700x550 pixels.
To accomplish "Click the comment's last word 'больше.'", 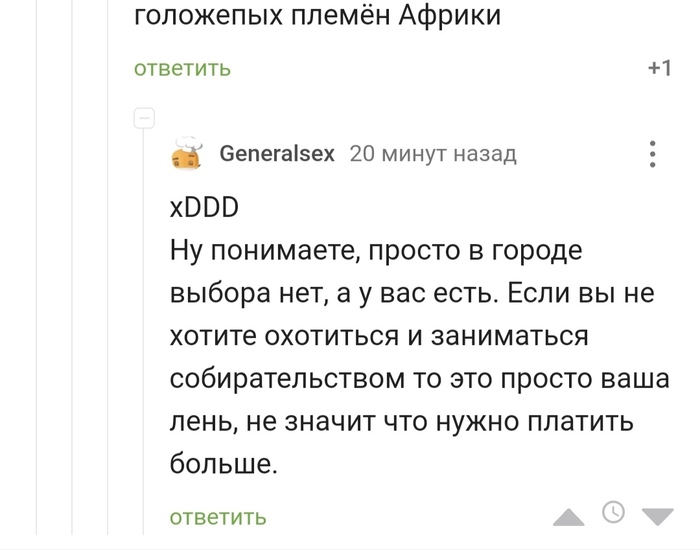I will point(221,466).
